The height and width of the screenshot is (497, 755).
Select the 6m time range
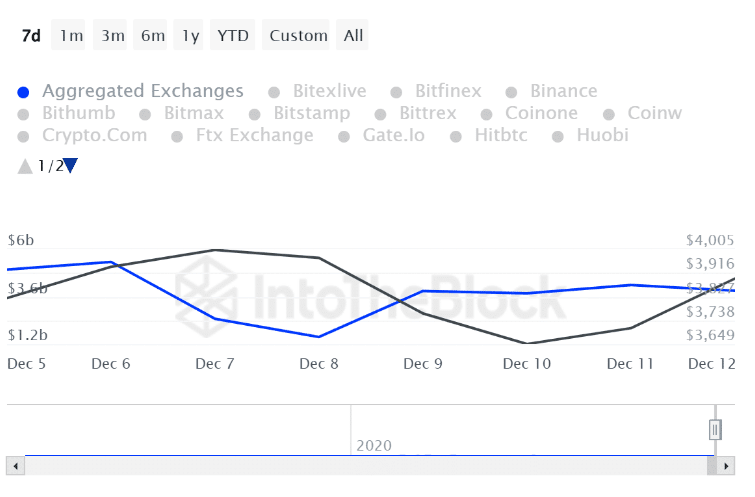click(152, 36)
